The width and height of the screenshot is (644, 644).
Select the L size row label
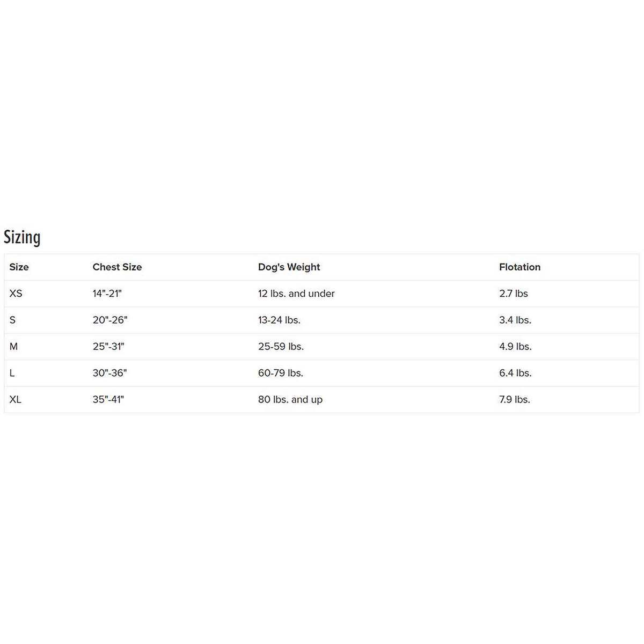tap(12, 373)
